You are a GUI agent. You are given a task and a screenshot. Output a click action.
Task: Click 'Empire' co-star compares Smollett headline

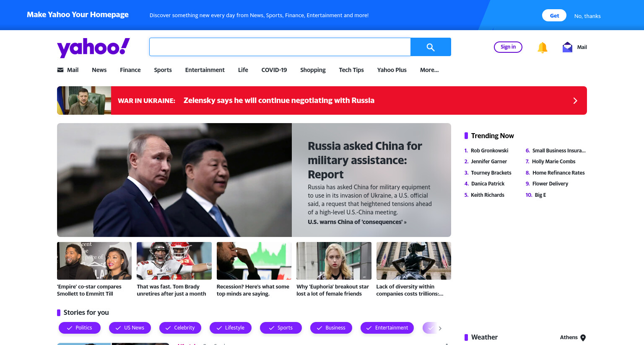click(89, 290)
